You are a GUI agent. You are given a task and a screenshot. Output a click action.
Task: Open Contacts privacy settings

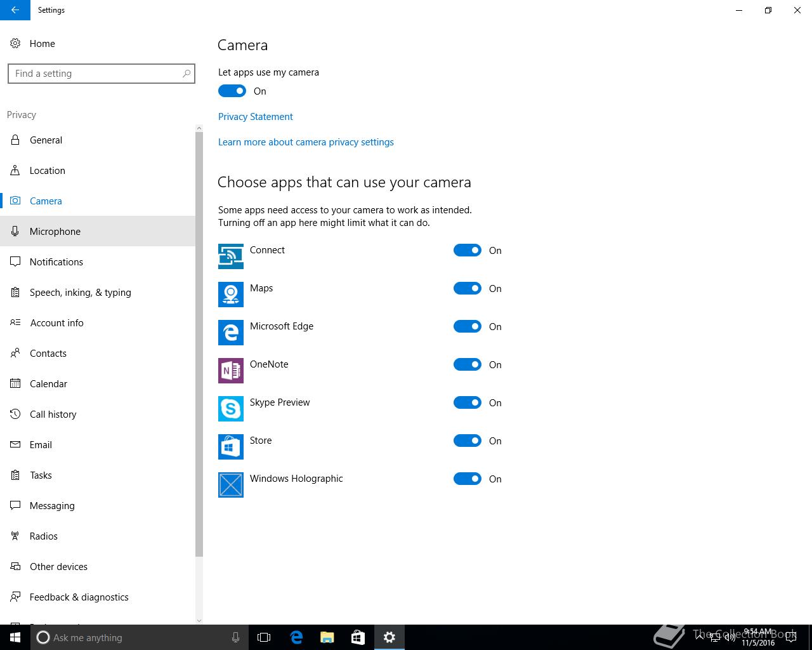click(x=98, y=354)
